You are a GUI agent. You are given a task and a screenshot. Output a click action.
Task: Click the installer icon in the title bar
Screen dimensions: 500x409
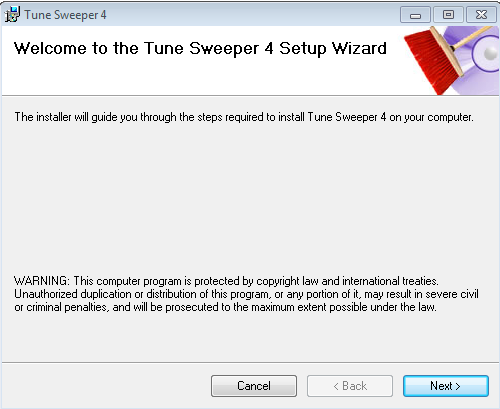tap(12, 14)
